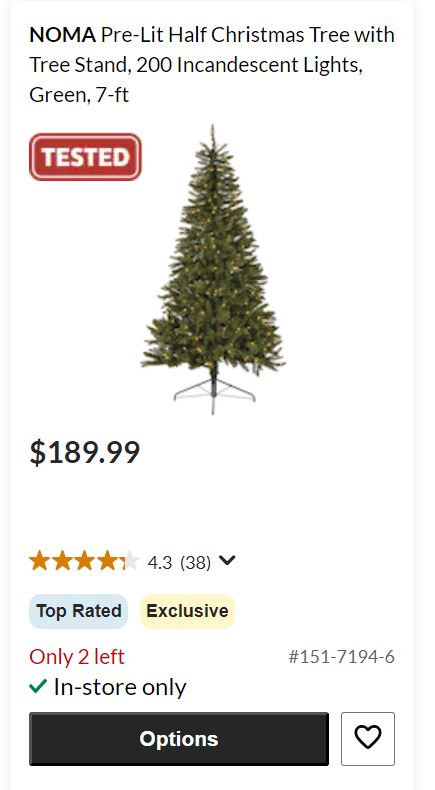Select the Top Rated badge
Image resolution: width=435 pixels, height=790 pixels.
(79, 611)
